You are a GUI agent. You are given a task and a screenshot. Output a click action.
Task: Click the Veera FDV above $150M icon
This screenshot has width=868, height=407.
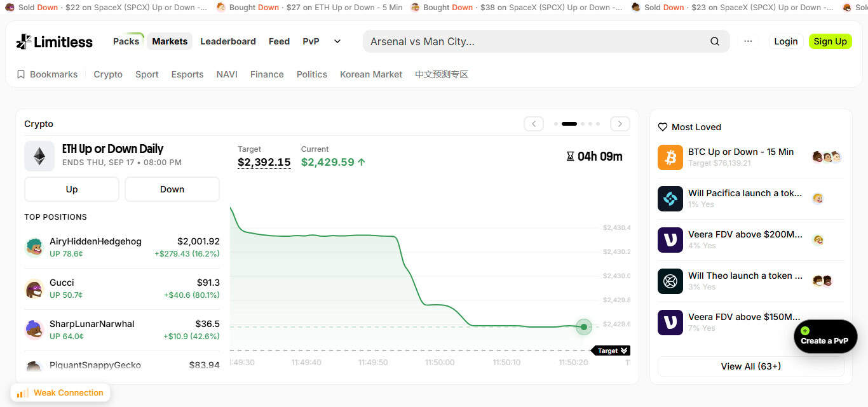click(x=670, y=323)
